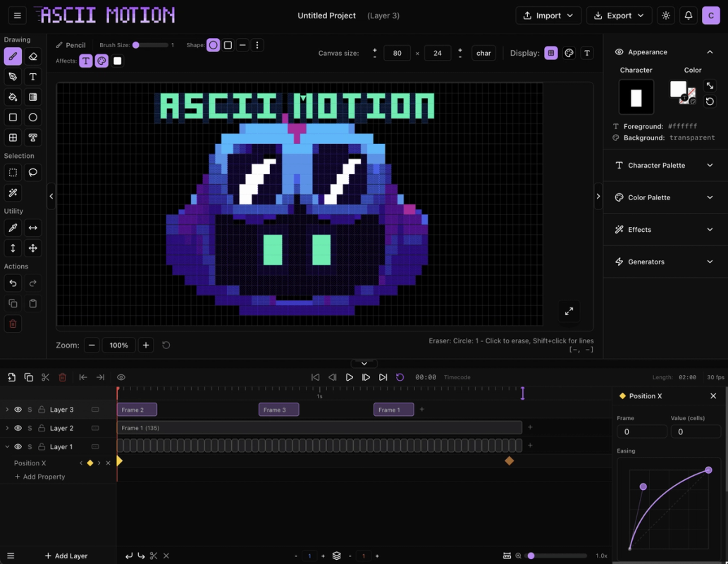728x564 pixels.
Task: Select the paint bucket Fill tool
Action: tap(13, 97)
